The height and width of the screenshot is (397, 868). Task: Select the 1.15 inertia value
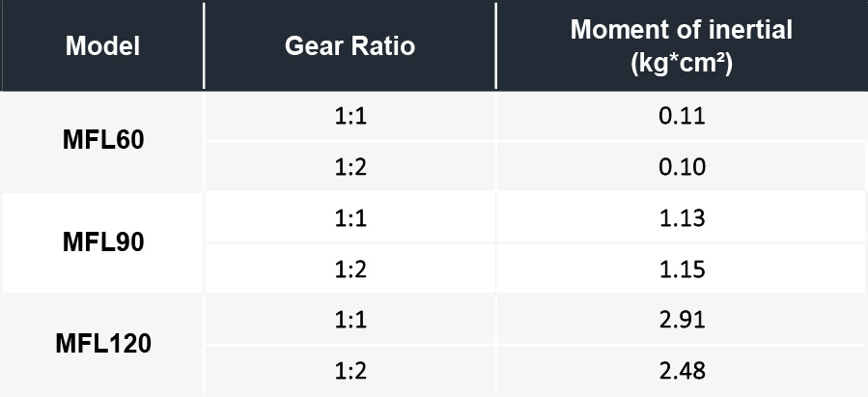[683, 269]
